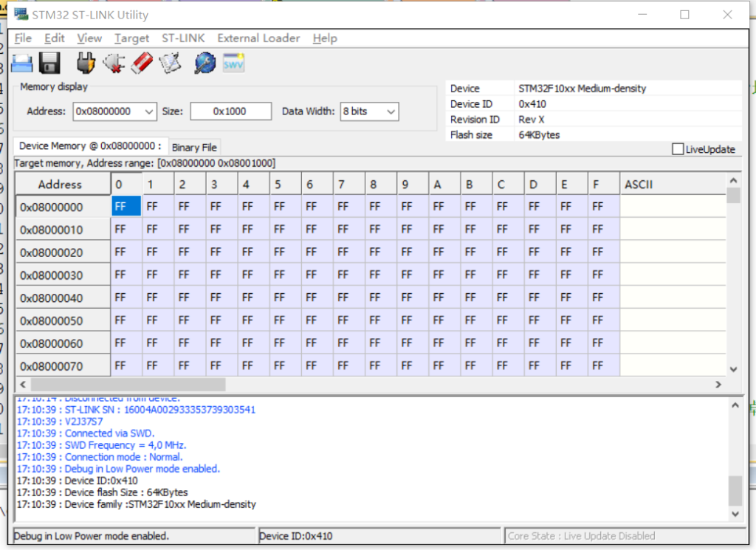Click the log panel scroll down arrow

coord(735,514)
